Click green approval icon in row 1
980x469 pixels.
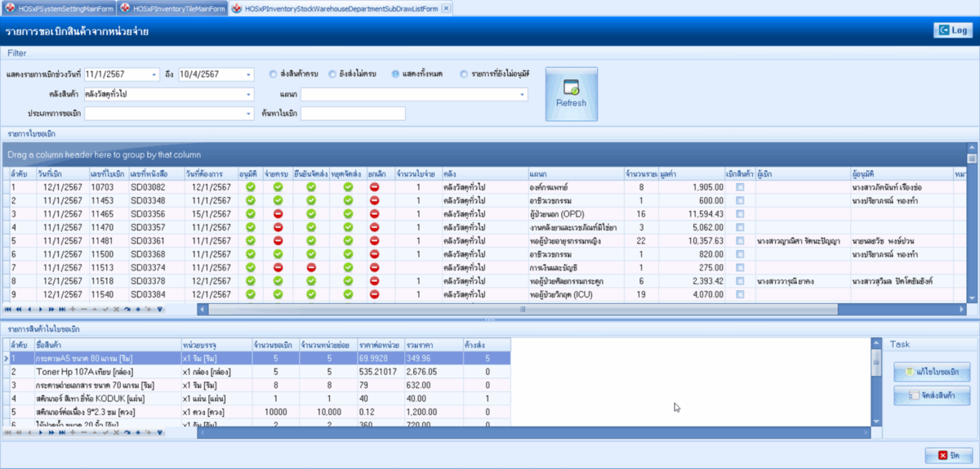click(251, 187)
